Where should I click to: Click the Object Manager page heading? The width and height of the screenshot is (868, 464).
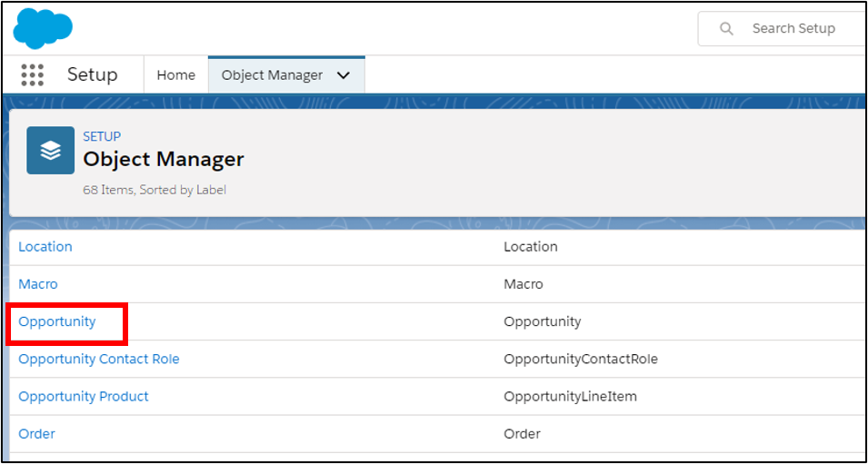pos(164,159)
